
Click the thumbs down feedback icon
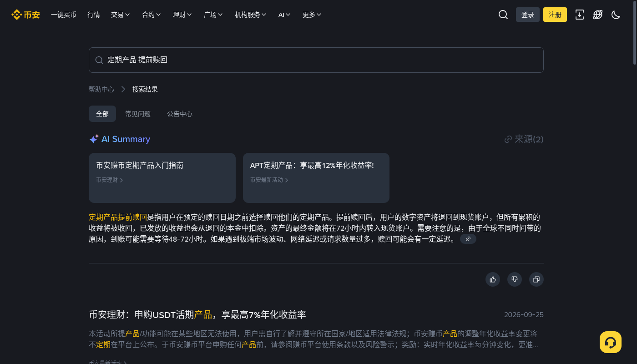click(x=515, y=279)
